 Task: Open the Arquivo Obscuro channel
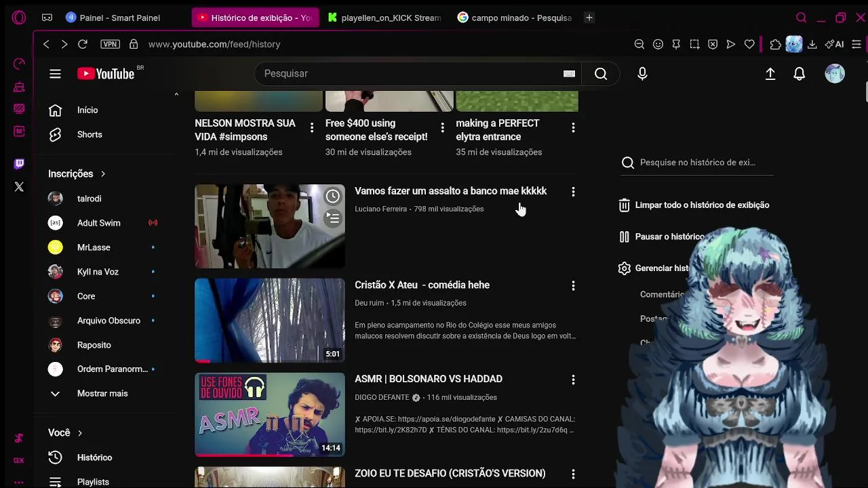click(x=107, y=321)
